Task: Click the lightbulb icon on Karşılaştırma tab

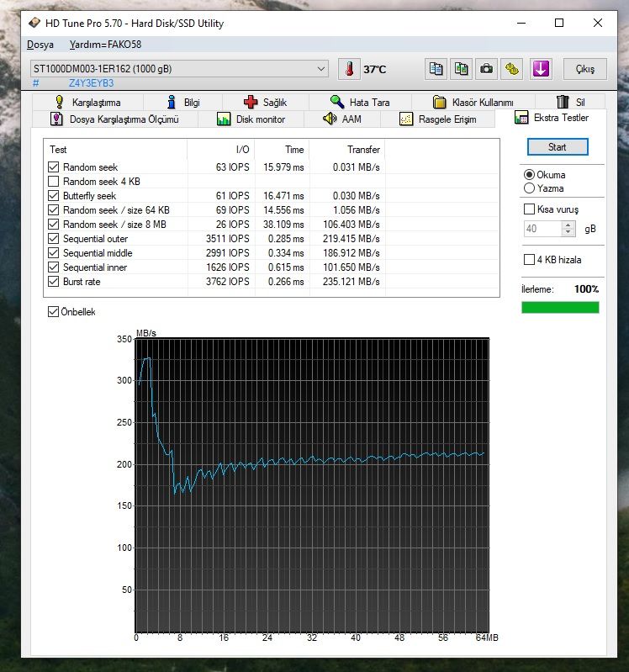Action: coord(59,102)
